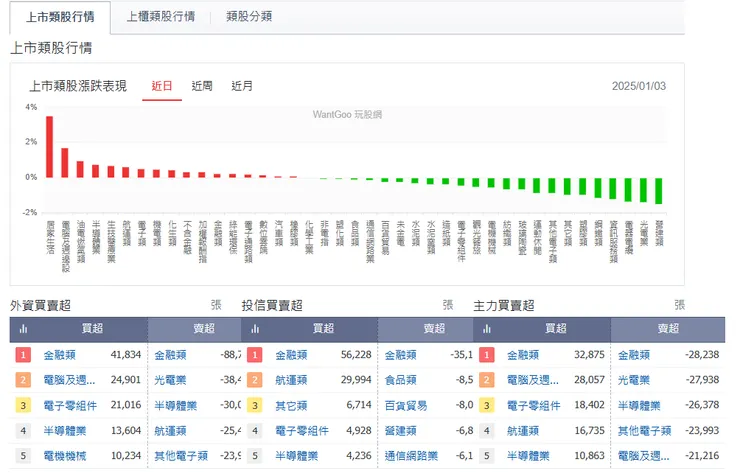
Task: Open the 上櫃類股行情 tab
Action: [160, 17]
